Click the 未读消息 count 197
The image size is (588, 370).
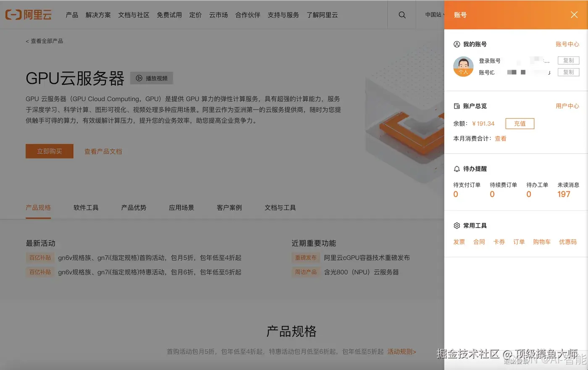click(x=567, y=194)
